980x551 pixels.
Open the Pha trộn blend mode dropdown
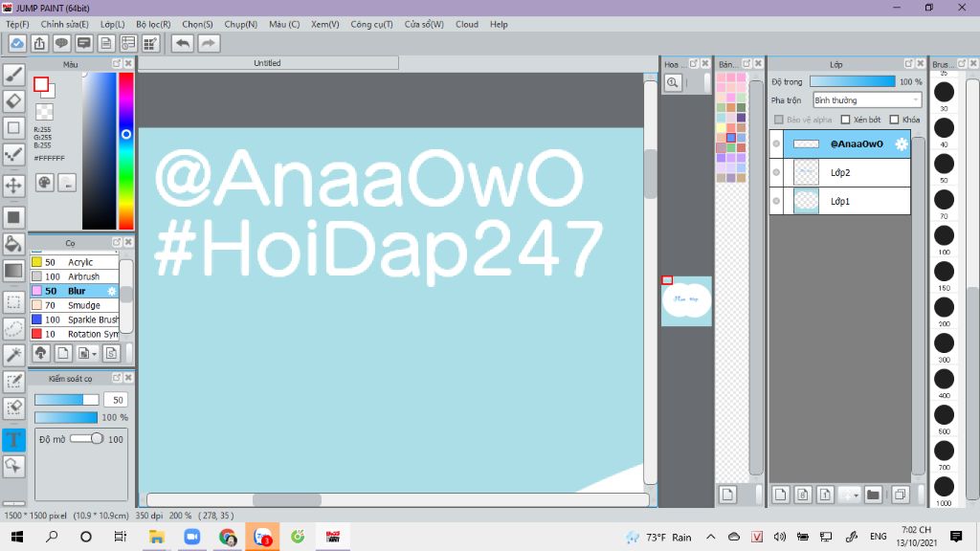[867, 99]
